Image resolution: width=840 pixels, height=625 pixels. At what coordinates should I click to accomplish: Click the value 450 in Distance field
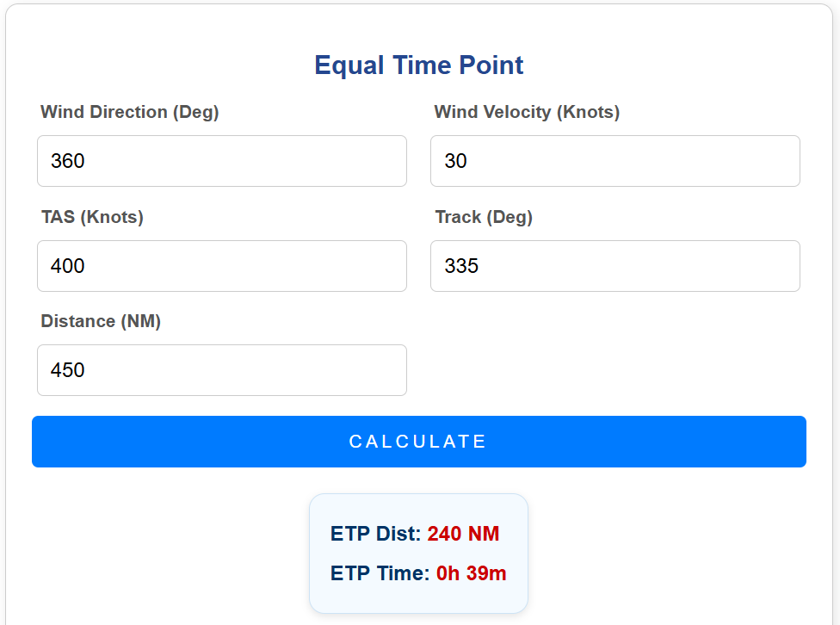(x=68, y=370)
